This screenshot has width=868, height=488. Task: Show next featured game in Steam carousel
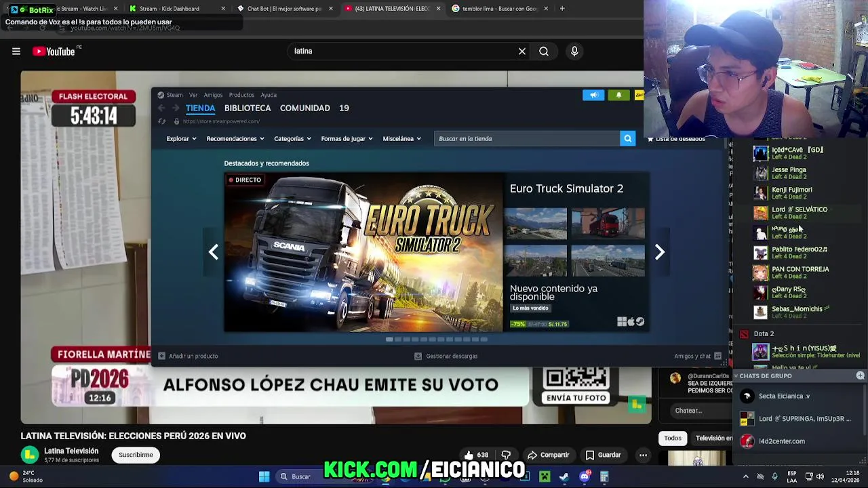tap(659, 252)
